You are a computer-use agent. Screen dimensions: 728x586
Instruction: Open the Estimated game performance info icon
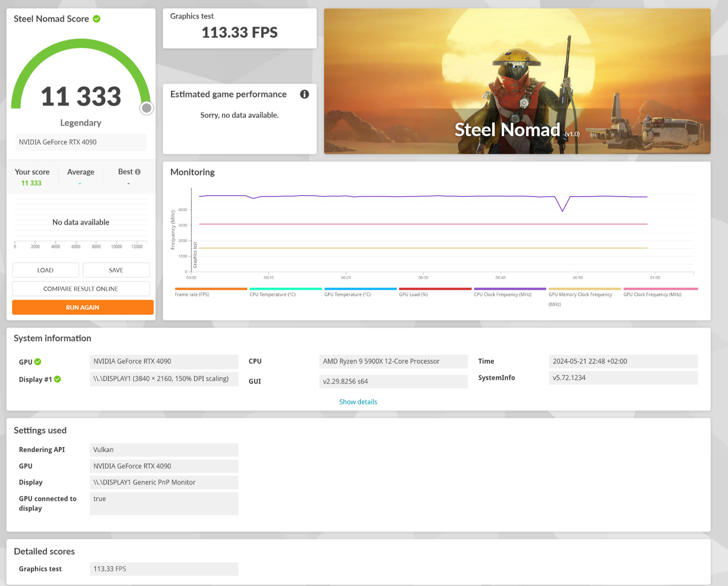pos(304,94)
